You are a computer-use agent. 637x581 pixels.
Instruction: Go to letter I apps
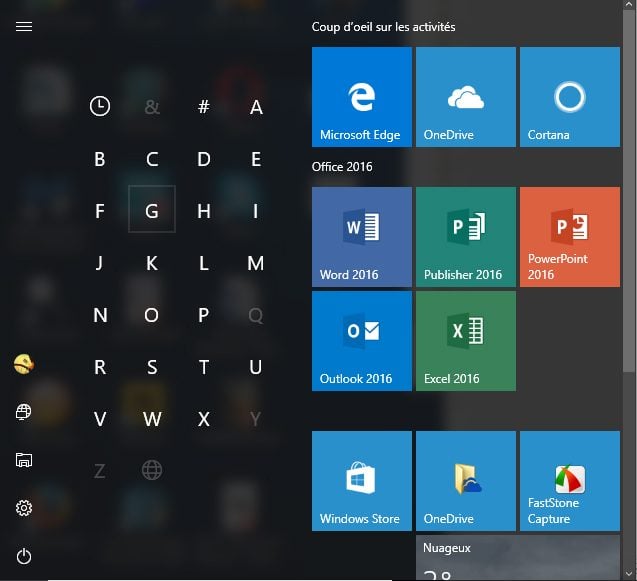click(x=256, y=210)
